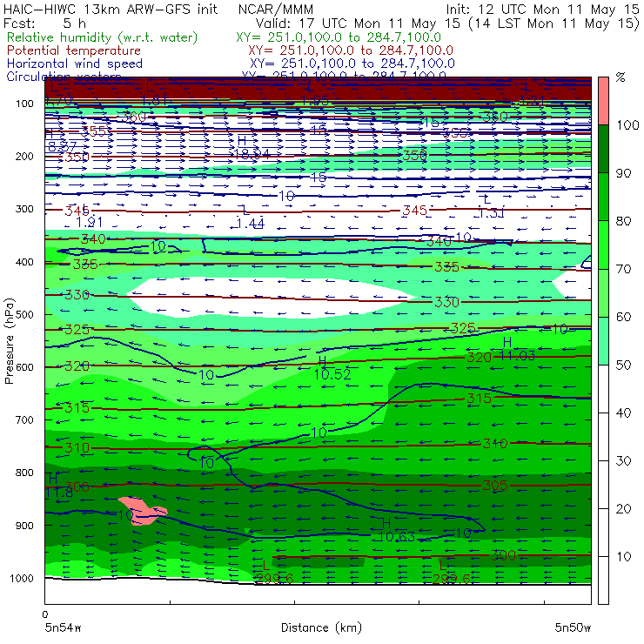Click the colorbar "90" label
Screen dimensions: 644x644
coord(623,173)
